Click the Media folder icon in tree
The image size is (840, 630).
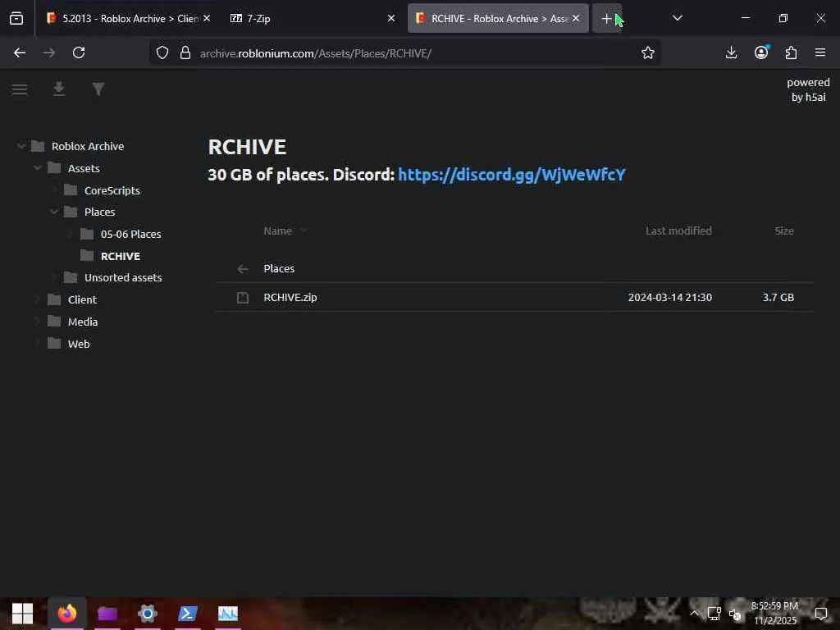tap(54, 322)
